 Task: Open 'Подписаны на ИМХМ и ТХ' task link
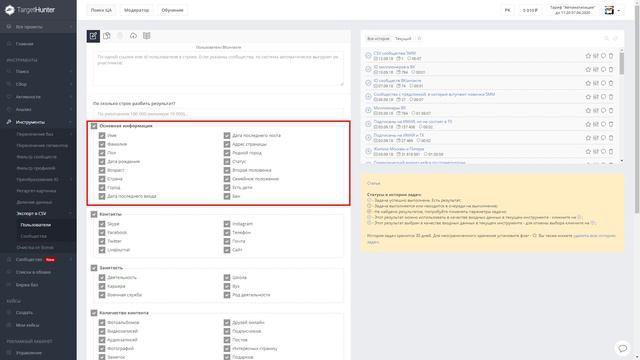point(399,135)
